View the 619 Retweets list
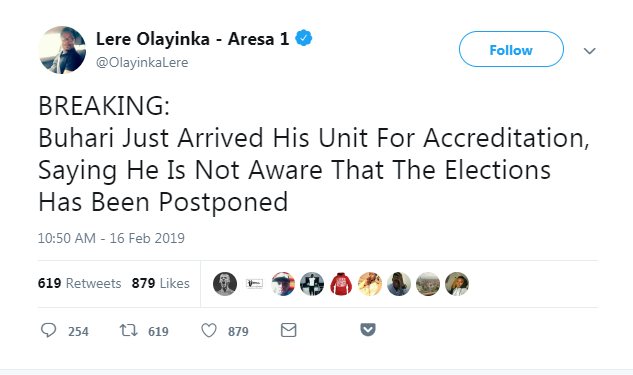The image size is (633, 375). pyautogui.click(x=80, y=283)
